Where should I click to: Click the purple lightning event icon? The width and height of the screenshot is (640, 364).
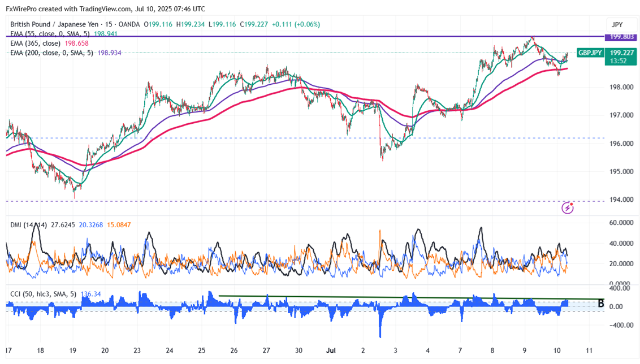tap(567, 207)
